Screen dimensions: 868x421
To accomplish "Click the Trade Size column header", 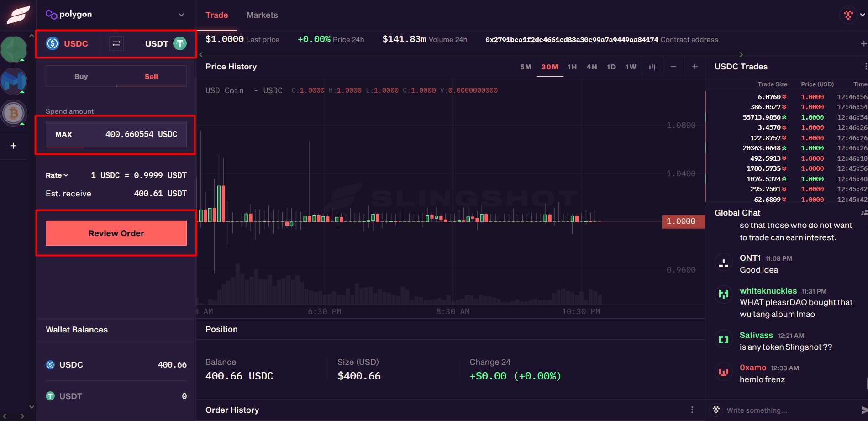I will 772,84.
